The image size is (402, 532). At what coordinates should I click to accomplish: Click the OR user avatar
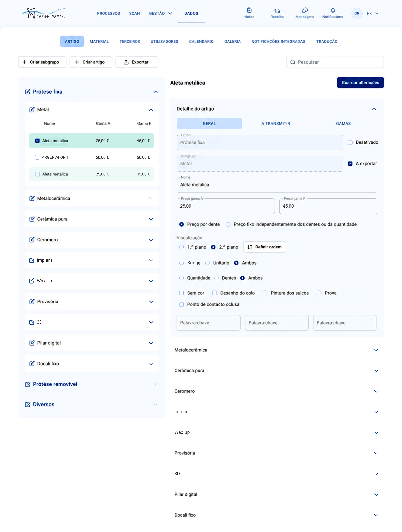coord(357,13)
